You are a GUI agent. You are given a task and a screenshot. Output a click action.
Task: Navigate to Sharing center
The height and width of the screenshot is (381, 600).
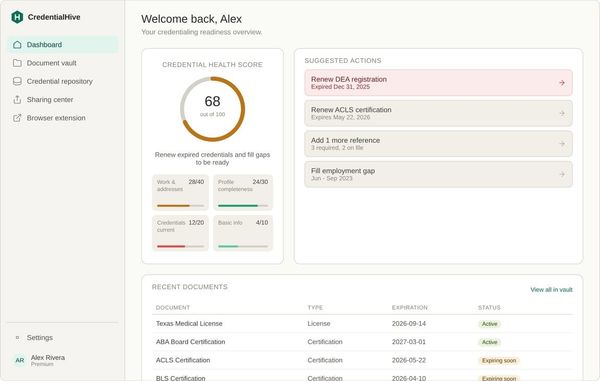[x=63, y=99]
